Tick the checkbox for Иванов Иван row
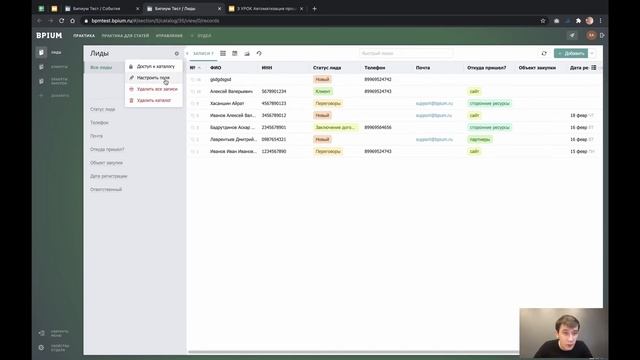 [x=192, y=151]
